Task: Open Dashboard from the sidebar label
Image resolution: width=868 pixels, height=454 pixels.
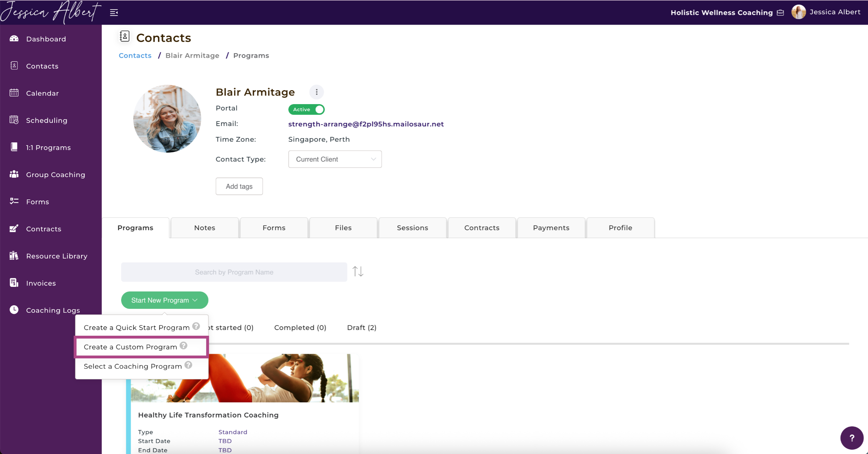Action: click(46, 39)
